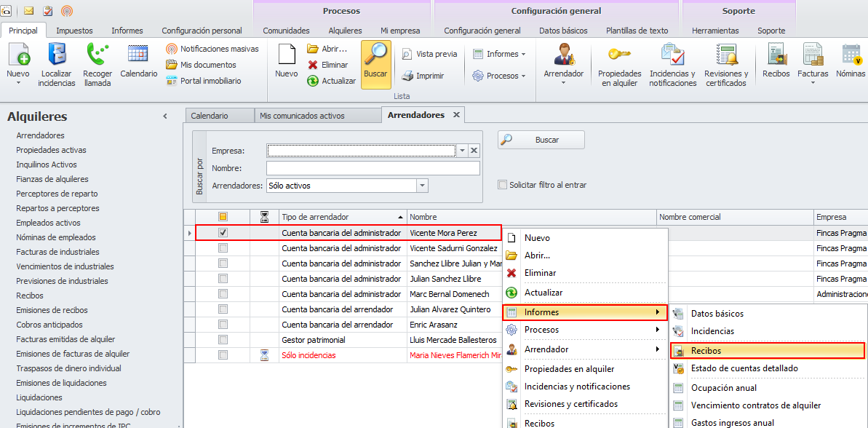Click Vista previa in ribbon
Viewport: 868px width, 428px height.
(429, 54)
